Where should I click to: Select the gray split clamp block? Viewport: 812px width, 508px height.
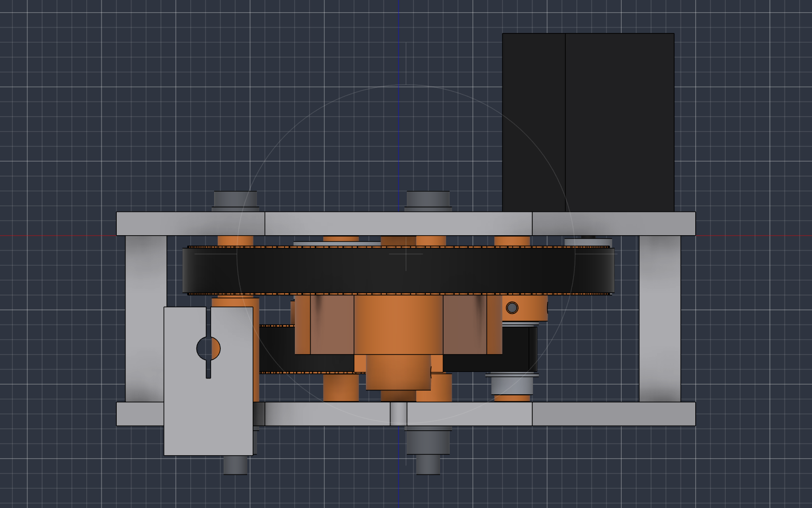209,381
